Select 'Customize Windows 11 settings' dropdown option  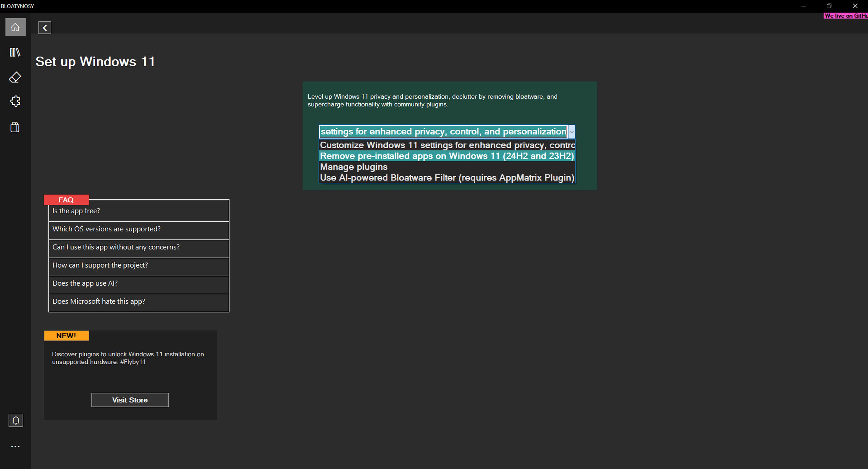click(447, 145)
